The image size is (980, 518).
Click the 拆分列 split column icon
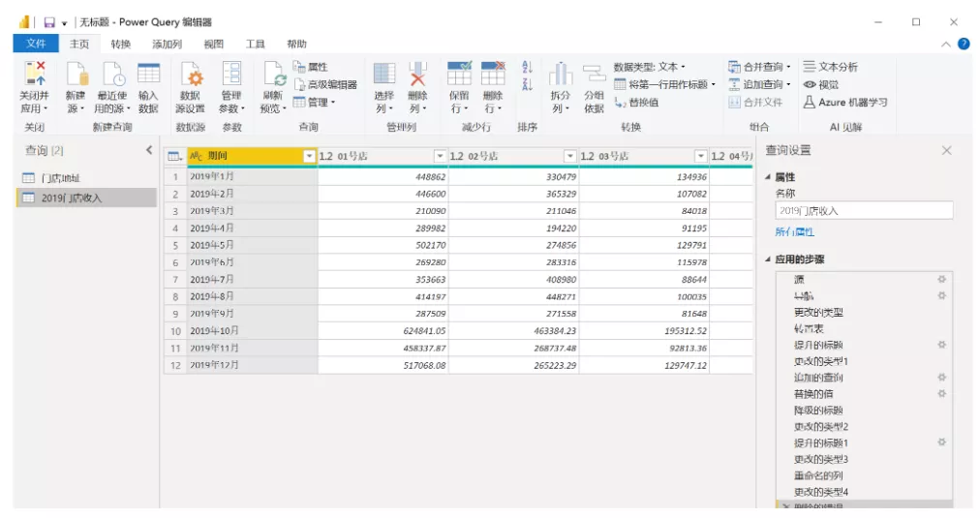tap(561, 74)
